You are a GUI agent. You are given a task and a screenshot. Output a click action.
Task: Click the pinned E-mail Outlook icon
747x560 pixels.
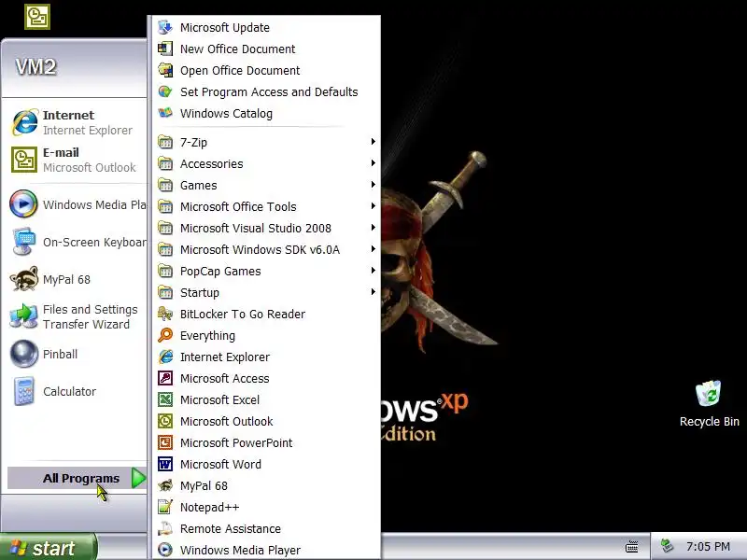(24, 160)
